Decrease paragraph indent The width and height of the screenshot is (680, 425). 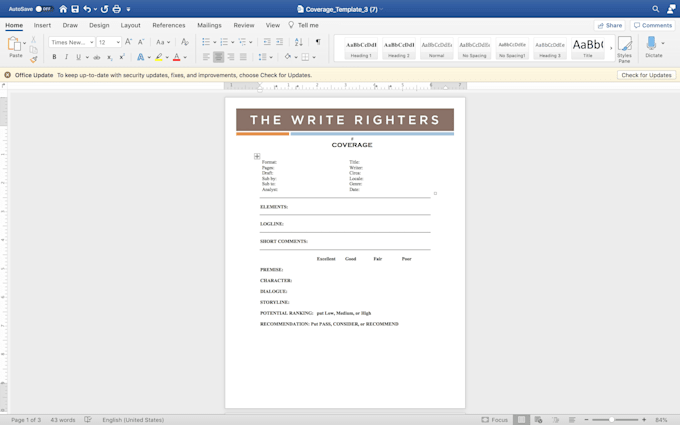(267, 42)
